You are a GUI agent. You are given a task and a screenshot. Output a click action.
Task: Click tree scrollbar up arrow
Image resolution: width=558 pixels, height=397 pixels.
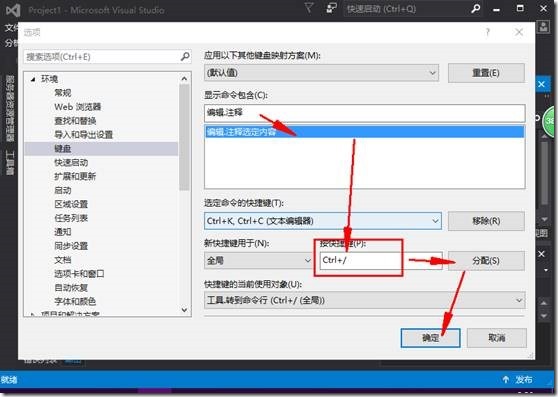pyautogui.click(x=184, y=78)
